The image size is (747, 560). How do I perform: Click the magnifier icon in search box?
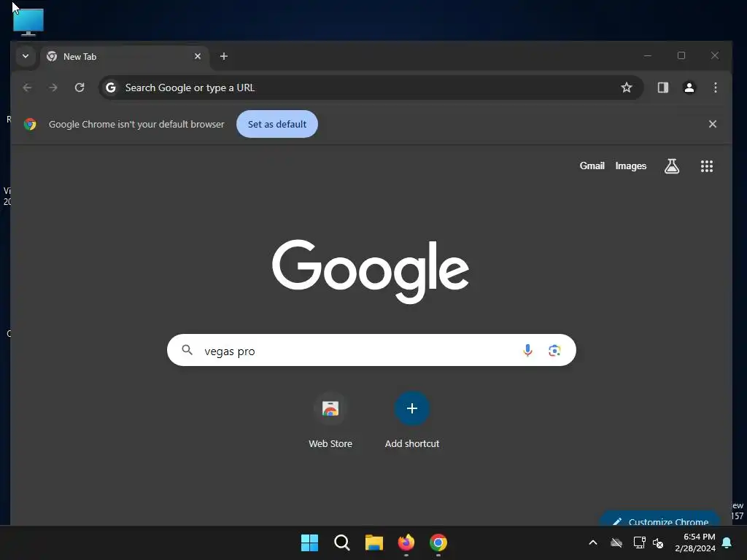187,350
